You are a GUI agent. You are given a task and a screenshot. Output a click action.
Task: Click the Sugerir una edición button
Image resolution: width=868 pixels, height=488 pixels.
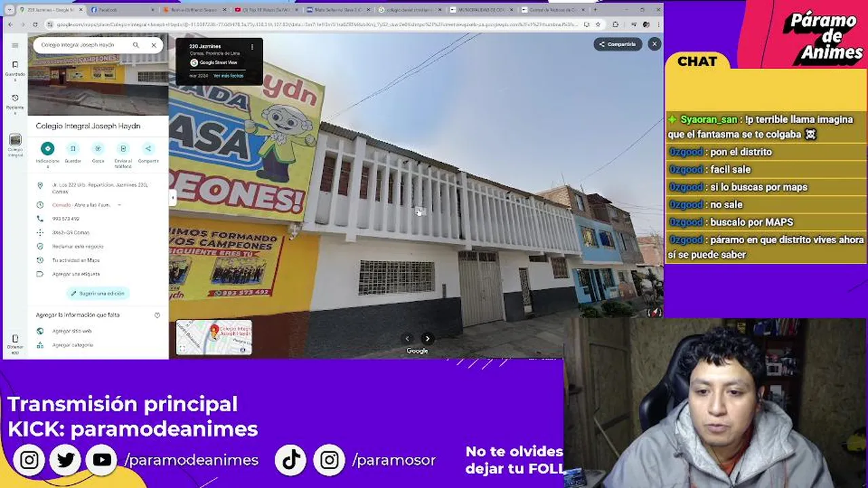pos(98,293)
